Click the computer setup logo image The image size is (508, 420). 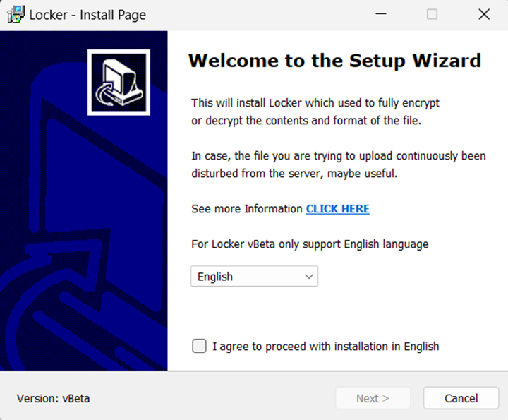pos(119,83)
